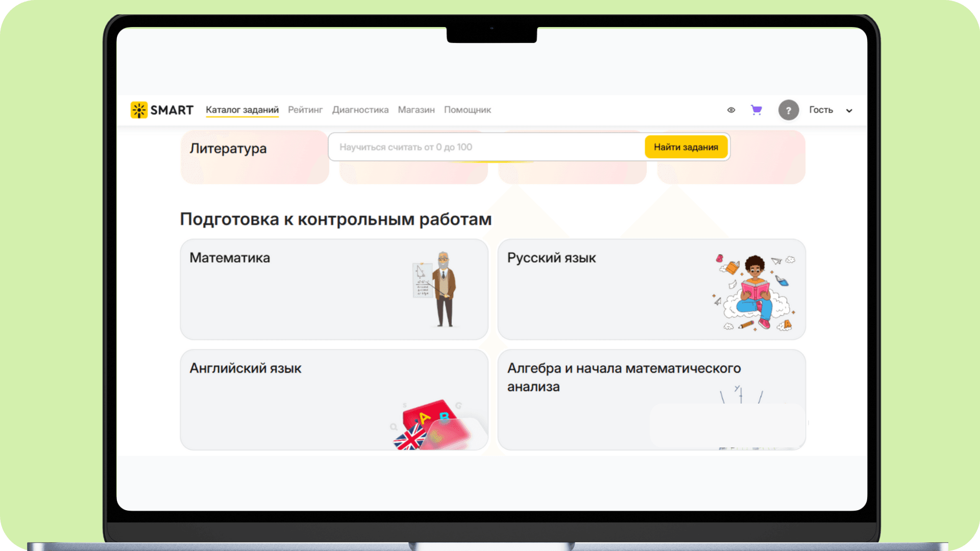
Task: Toggle the eye accessibility view icon
Action: (x=731, y=110)
